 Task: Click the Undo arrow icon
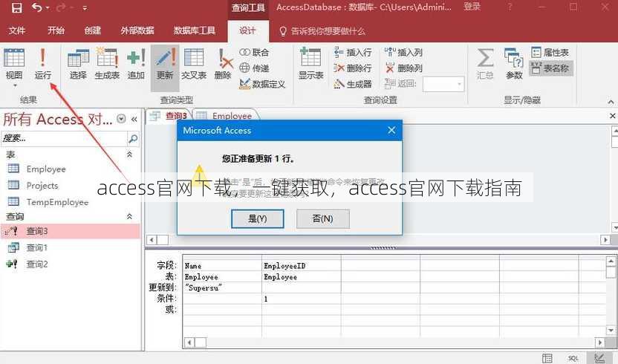tap(36, 7)
